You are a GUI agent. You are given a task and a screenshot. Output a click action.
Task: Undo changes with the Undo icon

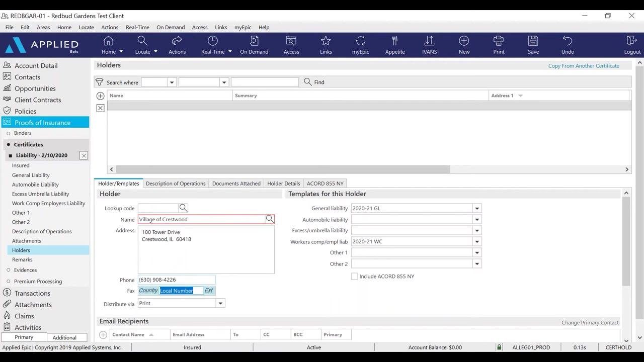click(568, 45)
